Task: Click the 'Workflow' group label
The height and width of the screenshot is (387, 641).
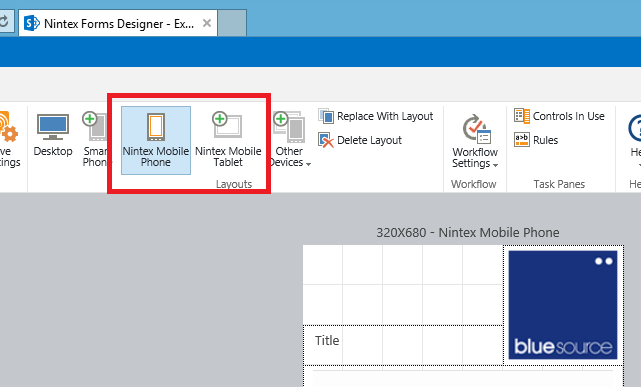Action: (474, 184)
